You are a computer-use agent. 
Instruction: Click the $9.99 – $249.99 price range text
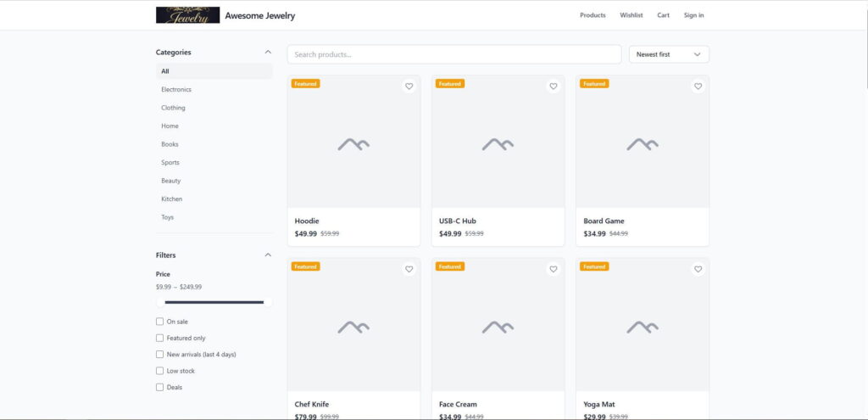tap(179, 287)
